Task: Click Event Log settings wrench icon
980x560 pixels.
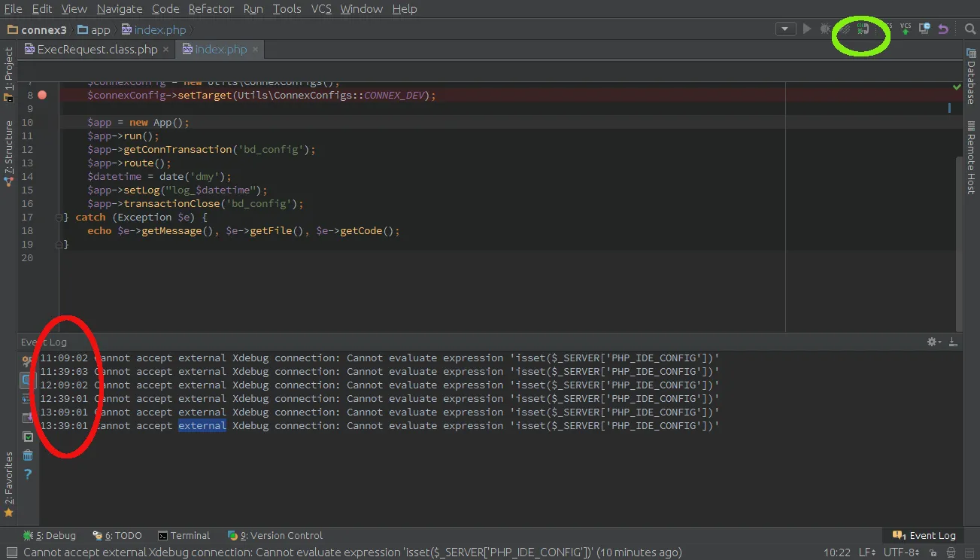Action: click(x=28, y=361)
